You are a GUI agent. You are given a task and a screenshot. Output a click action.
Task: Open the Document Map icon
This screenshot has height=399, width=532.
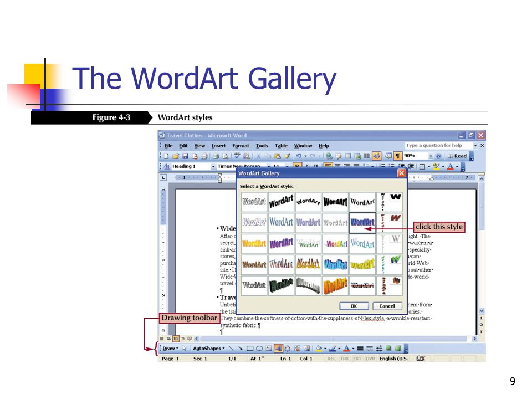388,156
